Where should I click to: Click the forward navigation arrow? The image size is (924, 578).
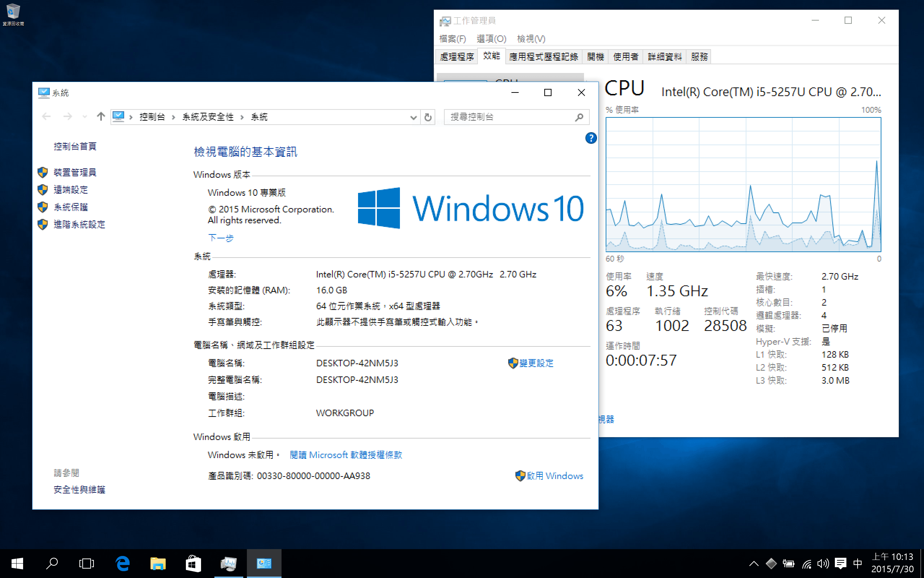67,117
